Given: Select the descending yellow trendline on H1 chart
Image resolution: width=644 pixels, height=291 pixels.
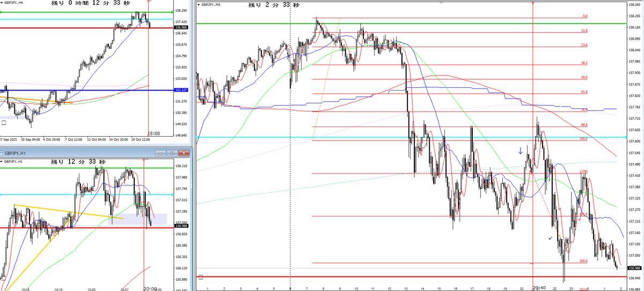Looking at the screenshot, I should pyautogui.click(x=69, y=212).
